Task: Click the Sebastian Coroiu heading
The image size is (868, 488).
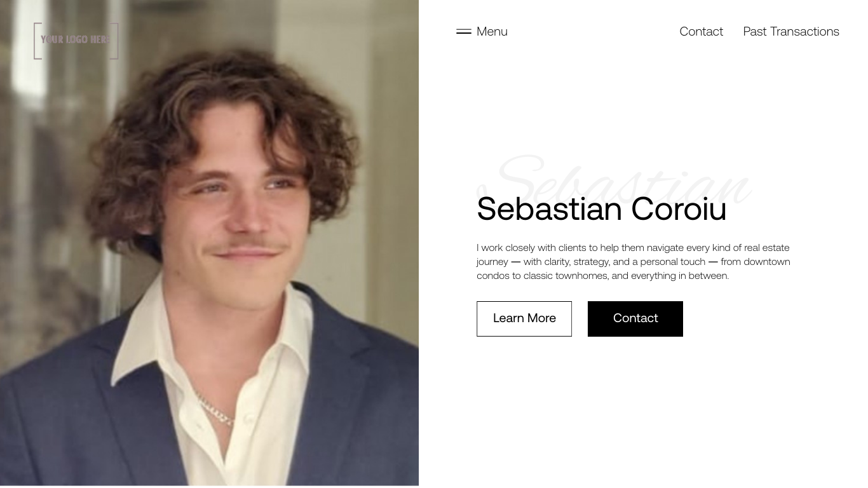Action: 602,208
